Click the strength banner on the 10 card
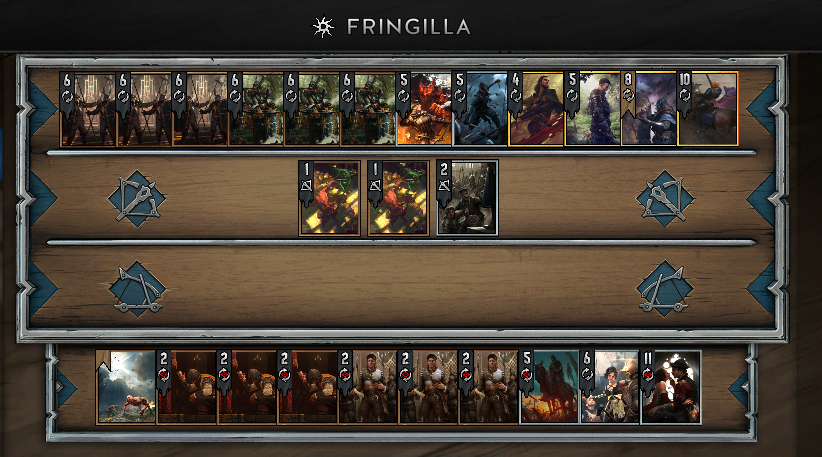822x457 pixels. tap(685, 88)
